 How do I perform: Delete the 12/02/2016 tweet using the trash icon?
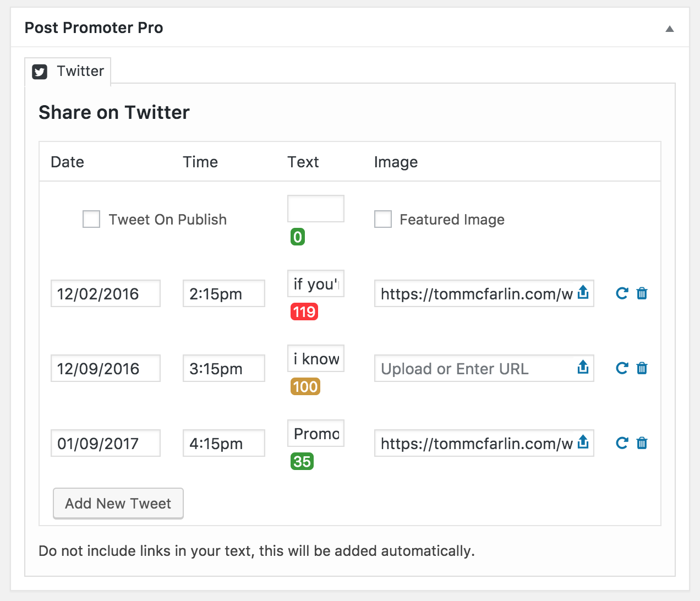[642, 293]
